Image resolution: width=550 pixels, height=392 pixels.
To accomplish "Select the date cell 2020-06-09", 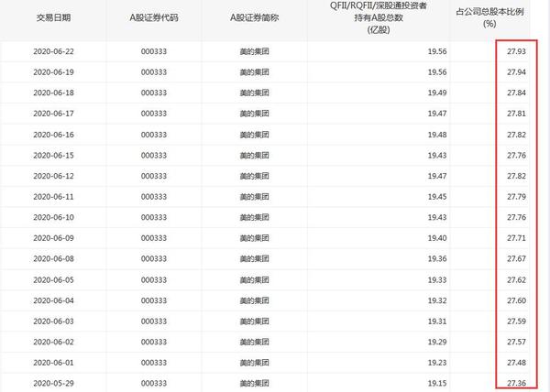I will [x=53, y=238].
